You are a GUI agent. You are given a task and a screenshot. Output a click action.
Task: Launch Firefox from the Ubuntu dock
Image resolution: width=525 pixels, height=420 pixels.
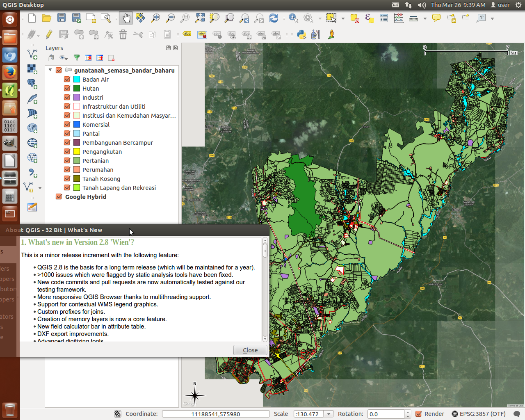[10, 73]
